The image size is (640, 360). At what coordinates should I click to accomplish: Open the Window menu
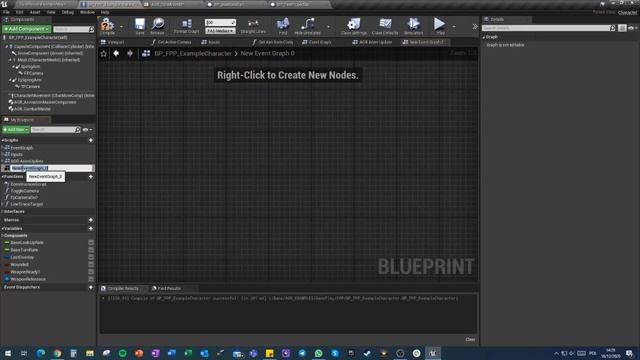[x=87, y=12]
